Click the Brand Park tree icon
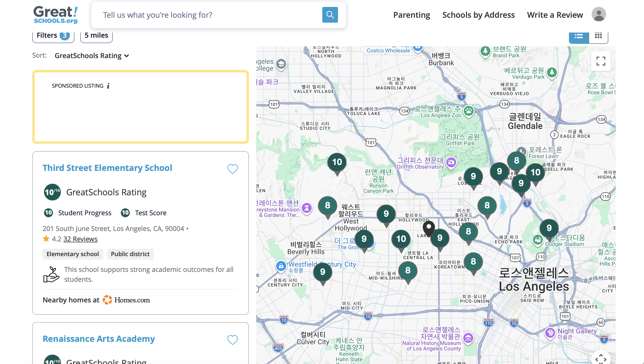The width and height of the screenshot is (644, 364). 485,51
